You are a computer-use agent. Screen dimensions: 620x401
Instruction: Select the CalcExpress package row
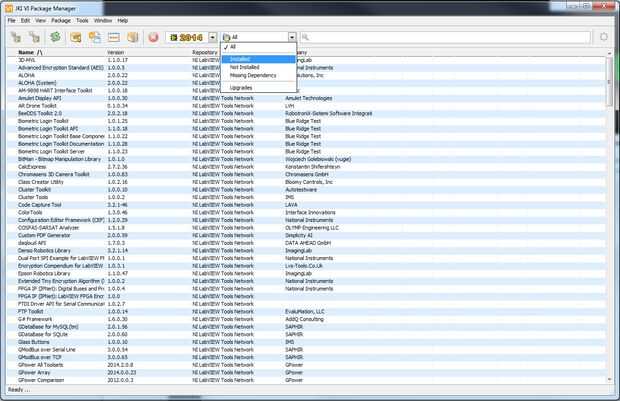point(306,167)
